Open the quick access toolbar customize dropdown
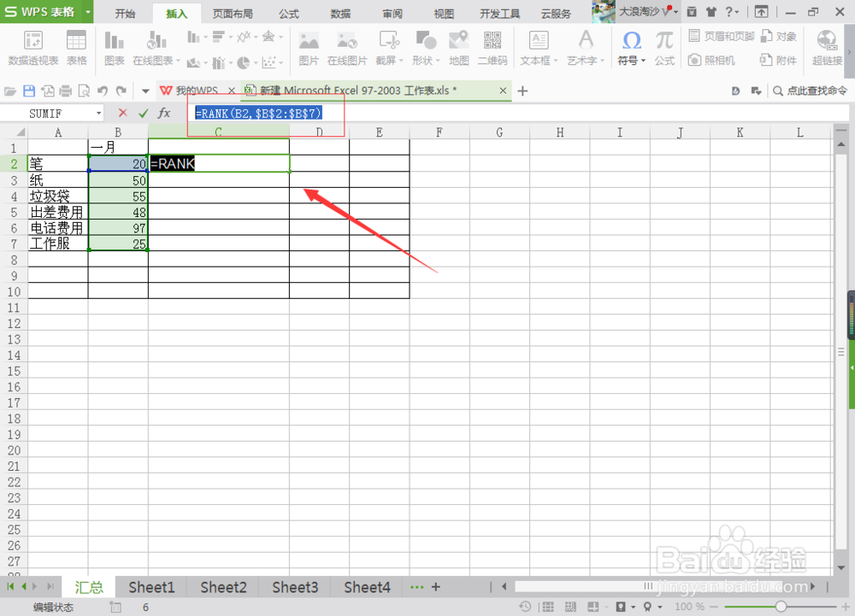Screen dimensions: 855x616 tap(145, 91)
